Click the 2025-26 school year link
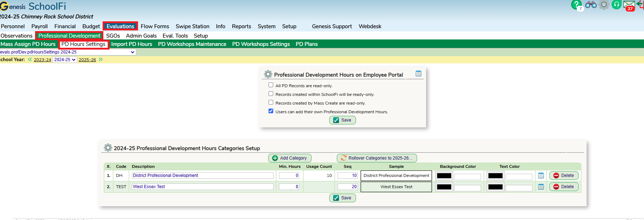 [87, 60]
